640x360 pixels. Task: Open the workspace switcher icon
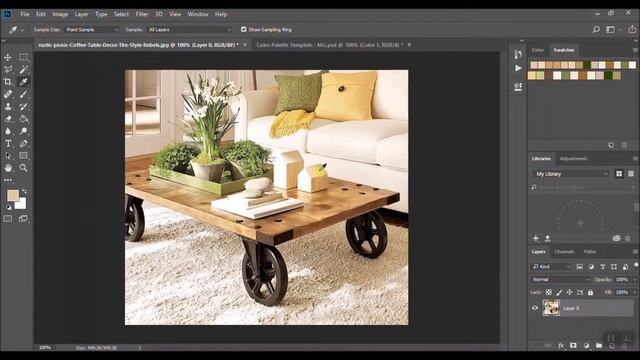point(610,29)
